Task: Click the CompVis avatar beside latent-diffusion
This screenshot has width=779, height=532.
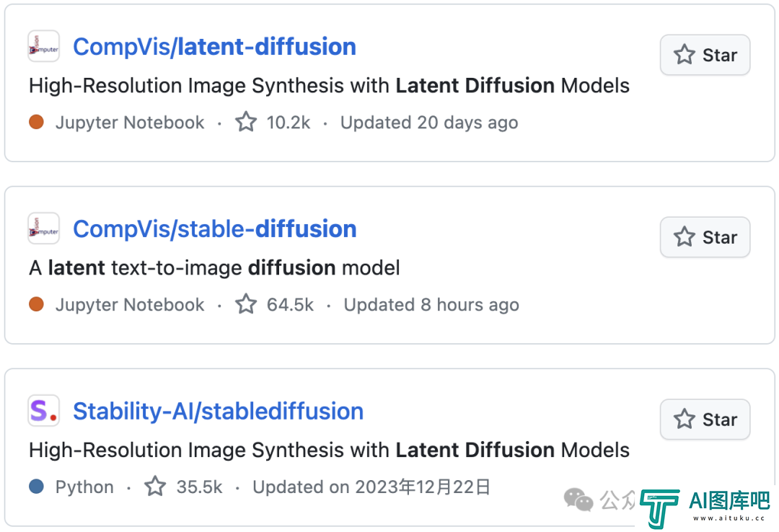Action: click(44, 46)
